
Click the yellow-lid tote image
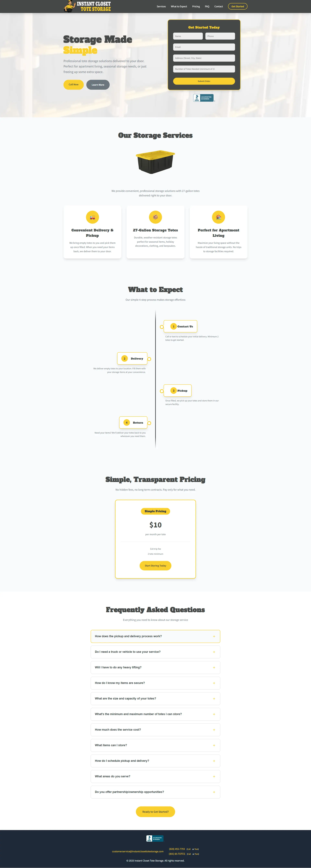[155, 162]
